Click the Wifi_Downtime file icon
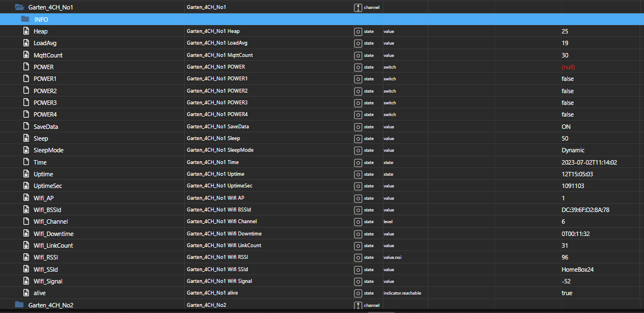 tap(26, 234)
